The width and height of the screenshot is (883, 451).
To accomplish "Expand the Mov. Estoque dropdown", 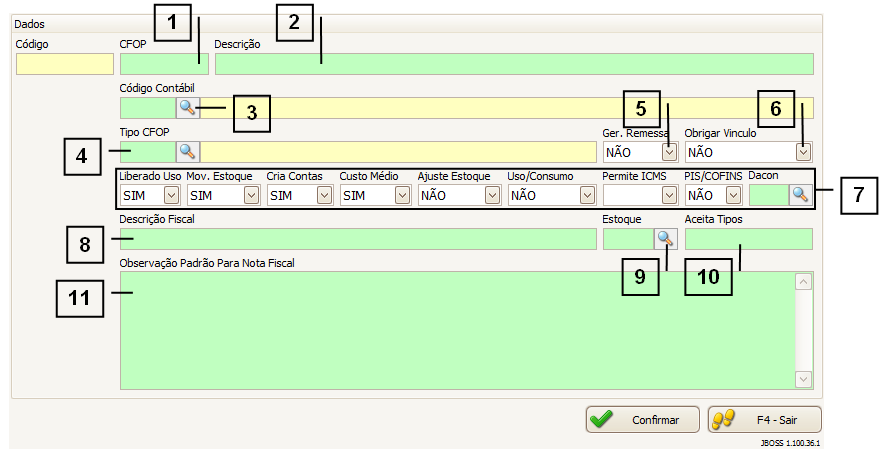I will 251,195.
